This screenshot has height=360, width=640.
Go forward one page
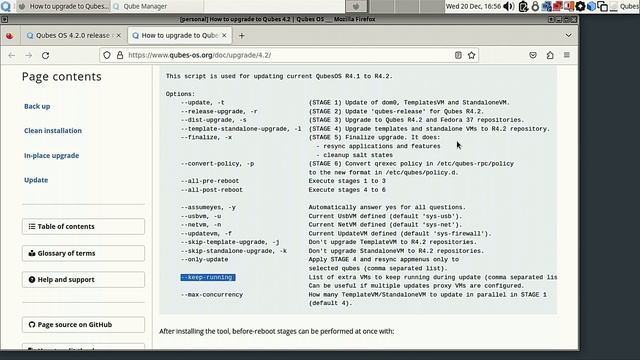tap(28, 55)
